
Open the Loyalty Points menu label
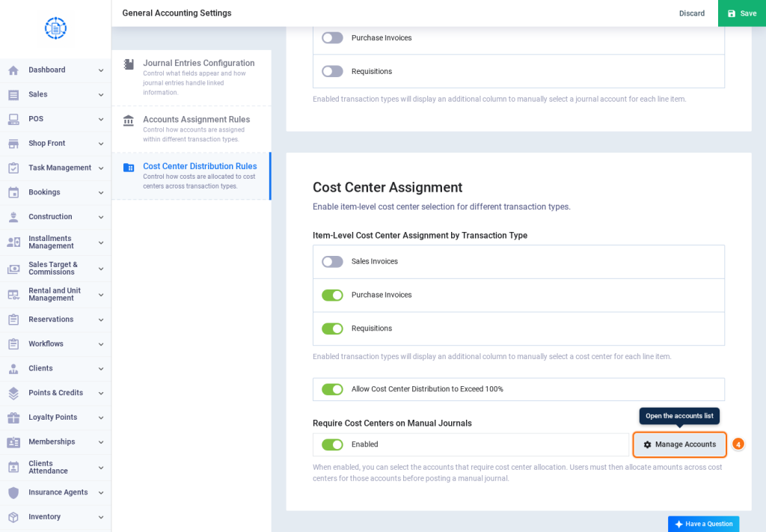53,418
